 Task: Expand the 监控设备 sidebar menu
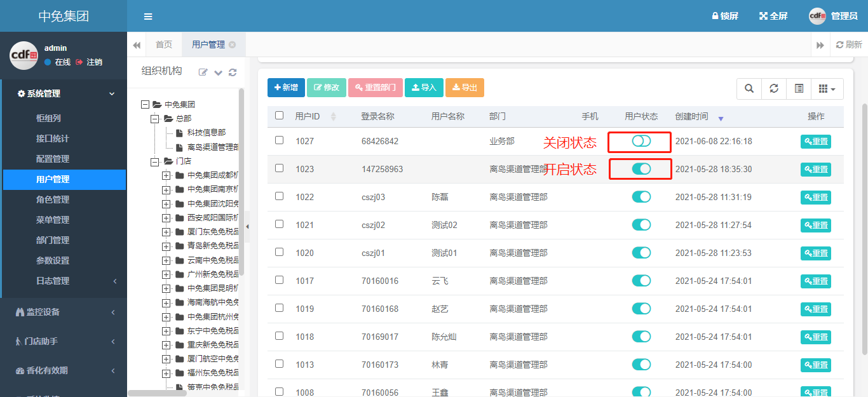point(64,312)
